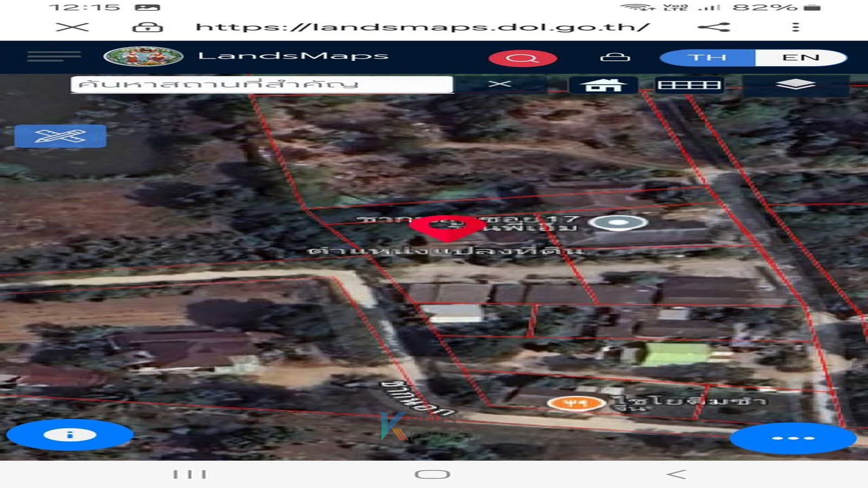Screen dimensions: 868x488
Task: Open the map layers selector
Action: click(x=795, y=85)
